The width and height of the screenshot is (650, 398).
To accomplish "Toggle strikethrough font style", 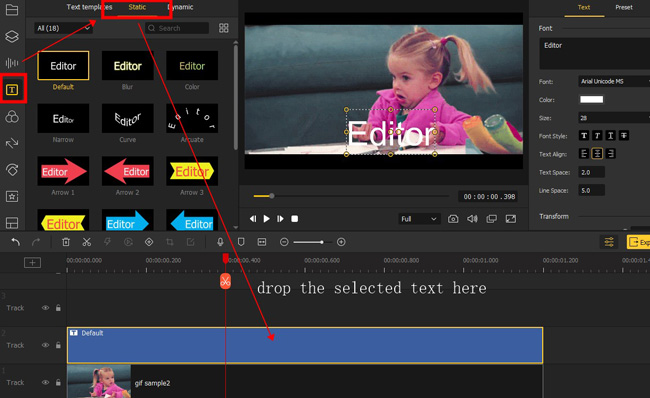I will pos(624,136).
